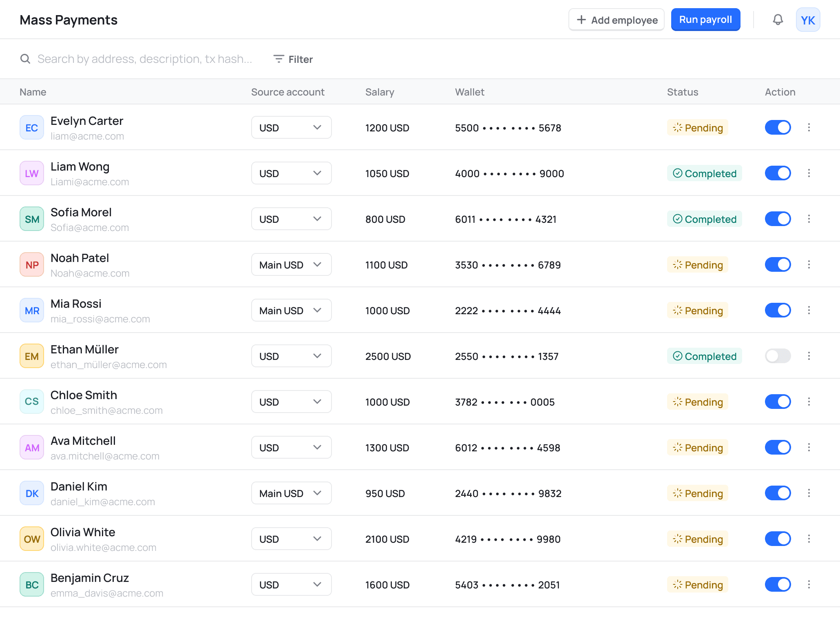Click Sofia Morel's SM avatar badge
Image resolution: width=840 pixels, height=617 pixels.
[x=31, y=219]
